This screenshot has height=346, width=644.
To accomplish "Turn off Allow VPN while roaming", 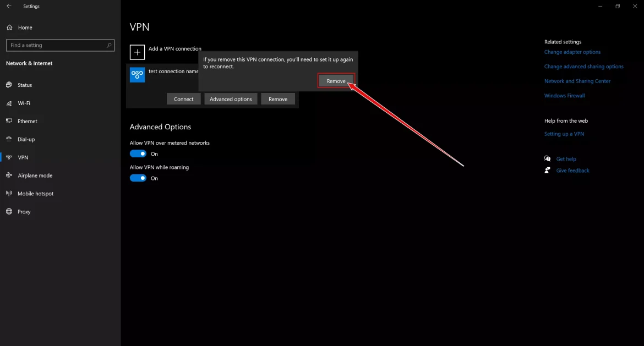I will pyautogui.click(x=138, y=178).
